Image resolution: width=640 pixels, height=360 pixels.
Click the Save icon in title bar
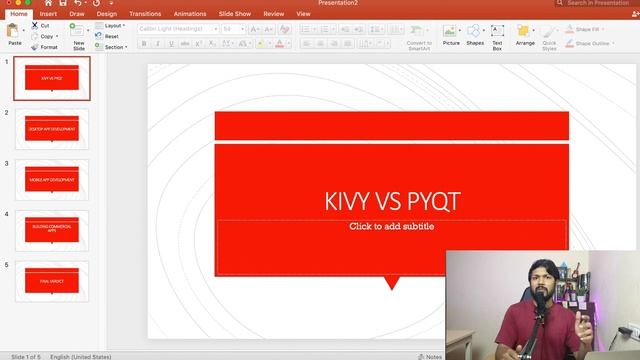click(63, 3)
